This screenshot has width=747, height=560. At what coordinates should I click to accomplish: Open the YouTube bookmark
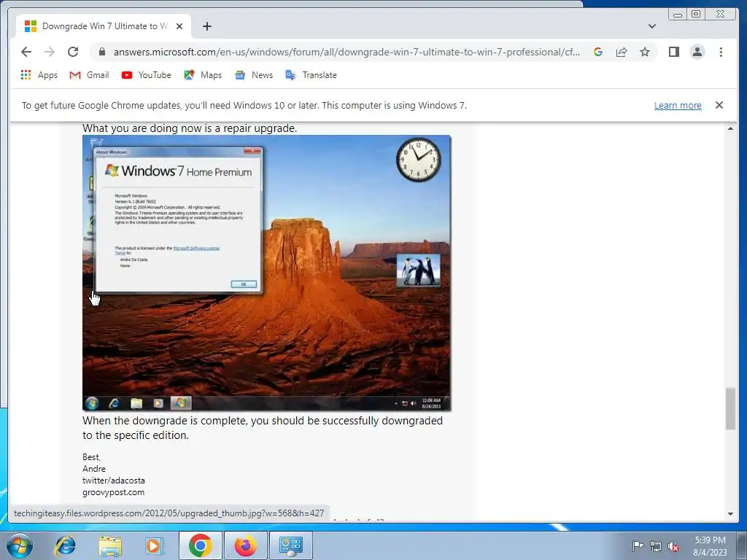[x=146, y=75]
